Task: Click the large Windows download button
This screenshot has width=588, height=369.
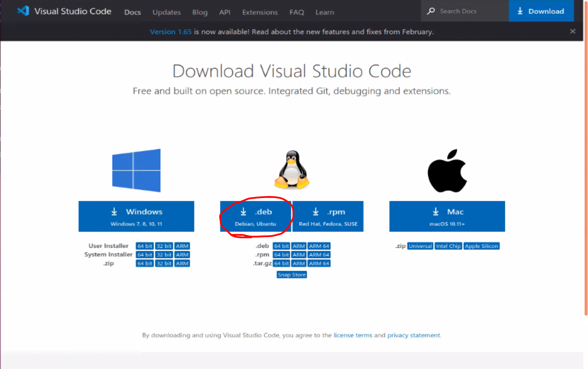Action: pos(136,216)
